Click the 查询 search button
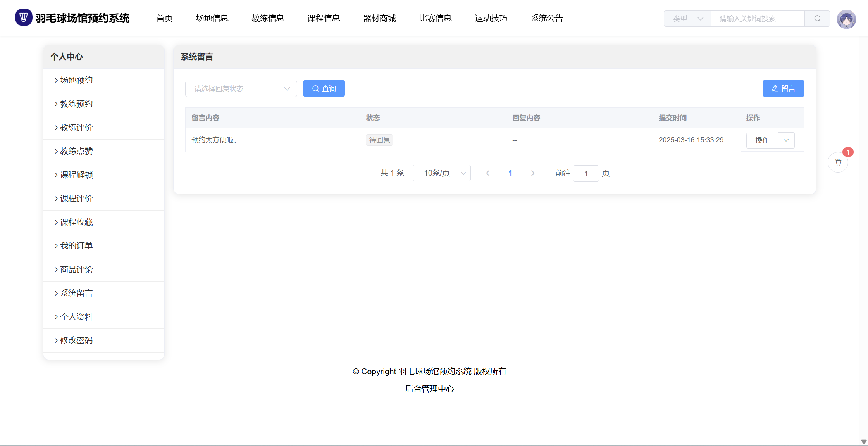868x446 pixels. (324, 88)
